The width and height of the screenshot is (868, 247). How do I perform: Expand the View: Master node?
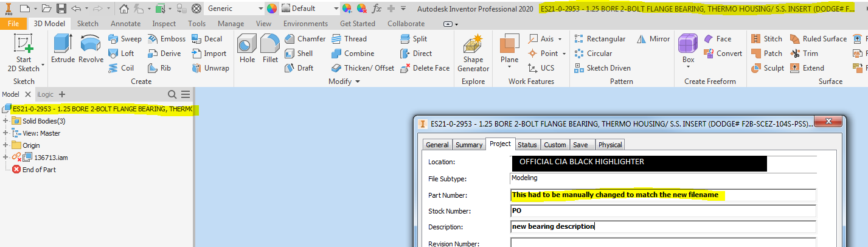click(5, 133)
